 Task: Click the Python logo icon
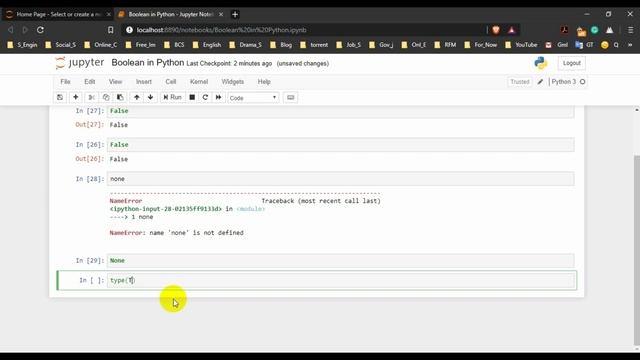pyautogui.click(x=541, y=63)
